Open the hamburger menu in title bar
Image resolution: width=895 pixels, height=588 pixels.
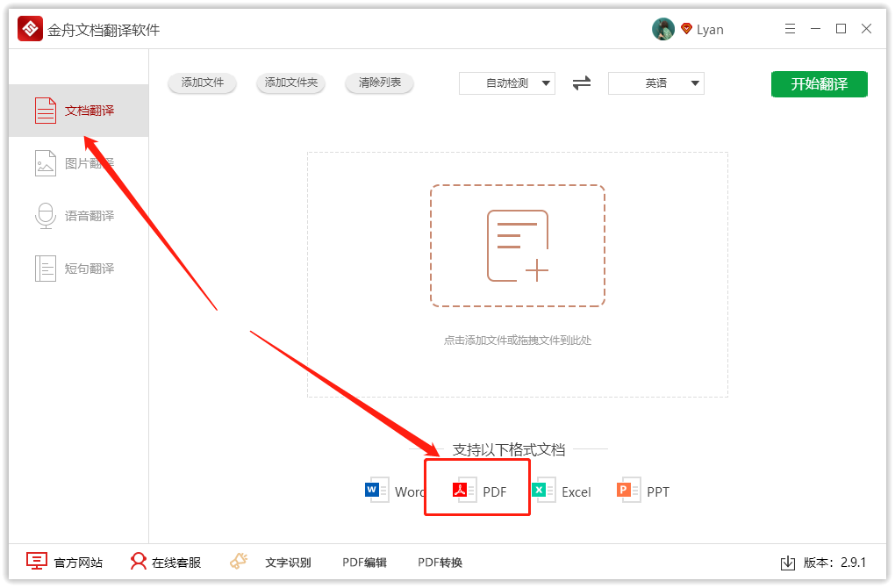(x=790, y=29)
